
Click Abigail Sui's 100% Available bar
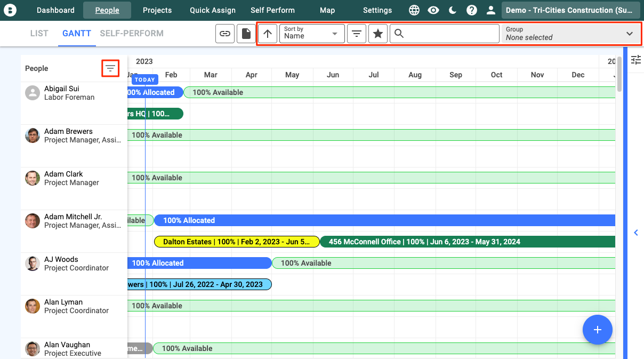(399, 92)
